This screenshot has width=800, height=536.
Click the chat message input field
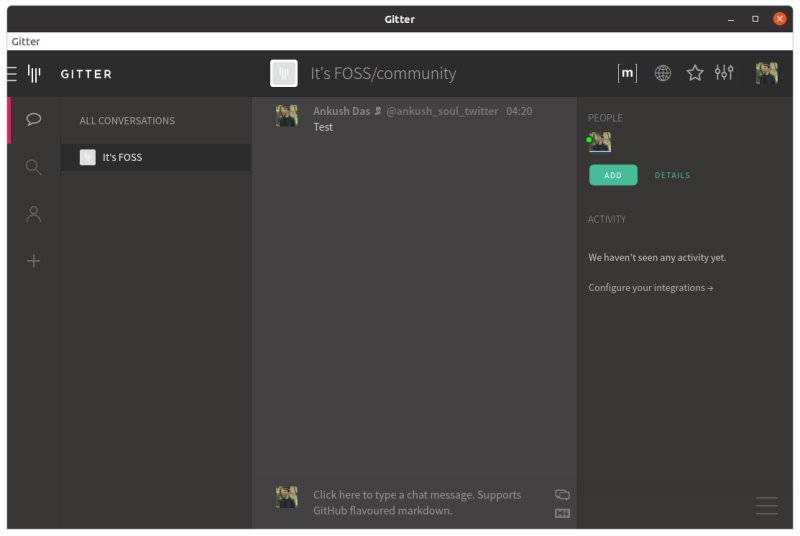tap(417, 503)
